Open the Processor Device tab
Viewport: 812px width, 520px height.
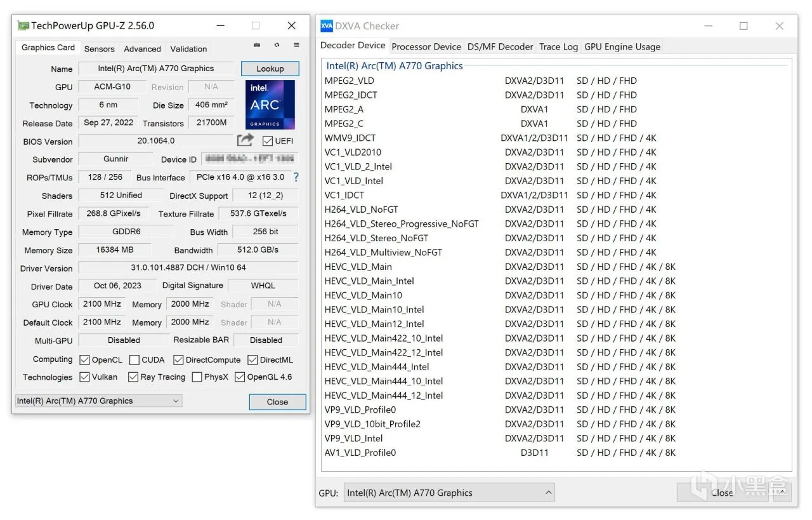[x=426, y=46]
